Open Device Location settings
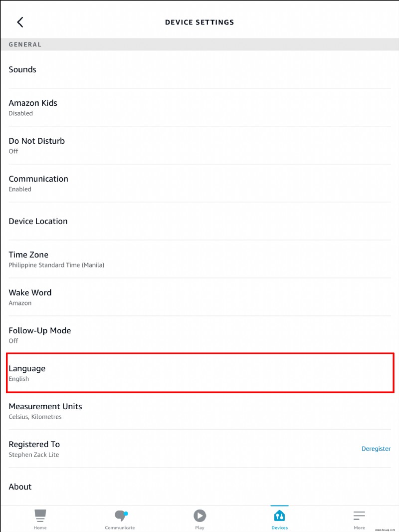This screenshot has height=532, width=399. pos(199,221)
